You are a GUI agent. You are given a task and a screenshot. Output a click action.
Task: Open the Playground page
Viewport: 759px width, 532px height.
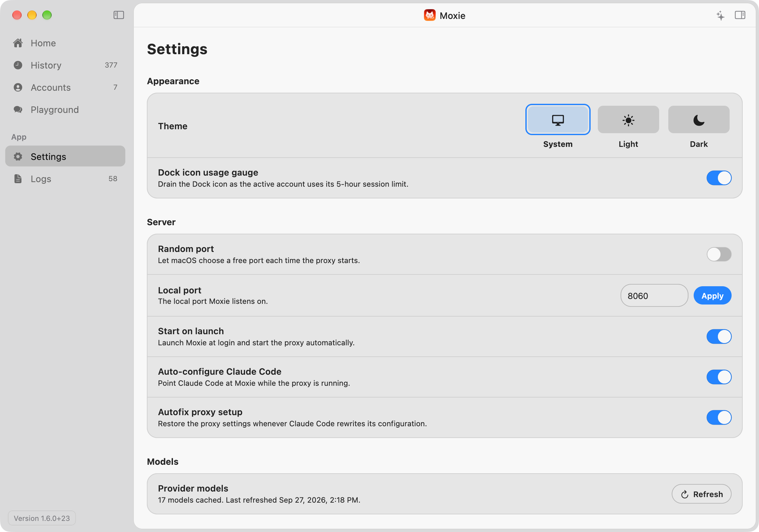click(x=65, y=109)
